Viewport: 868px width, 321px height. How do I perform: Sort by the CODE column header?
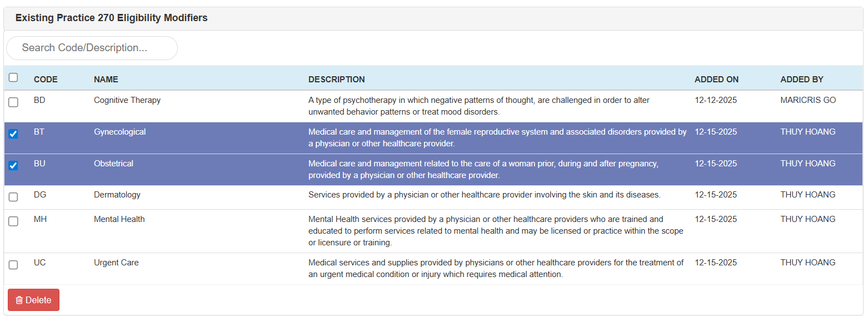point(46,80)
